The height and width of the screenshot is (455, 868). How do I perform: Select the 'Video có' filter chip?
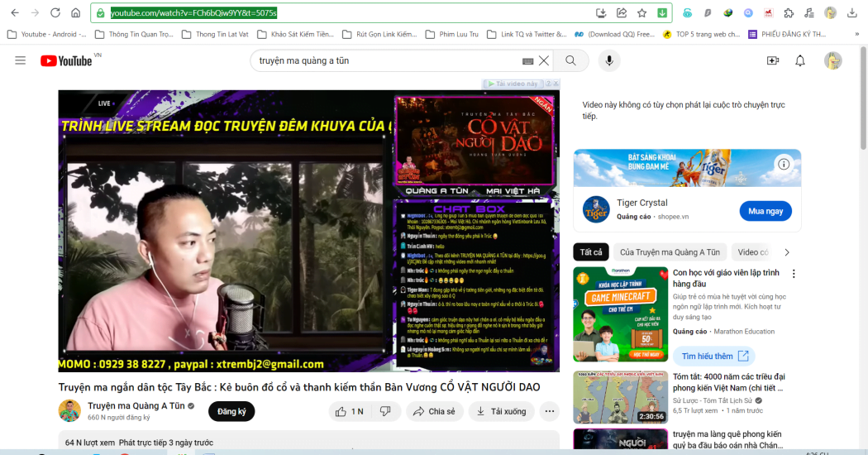pyautogui.click(x=751, y=252)
